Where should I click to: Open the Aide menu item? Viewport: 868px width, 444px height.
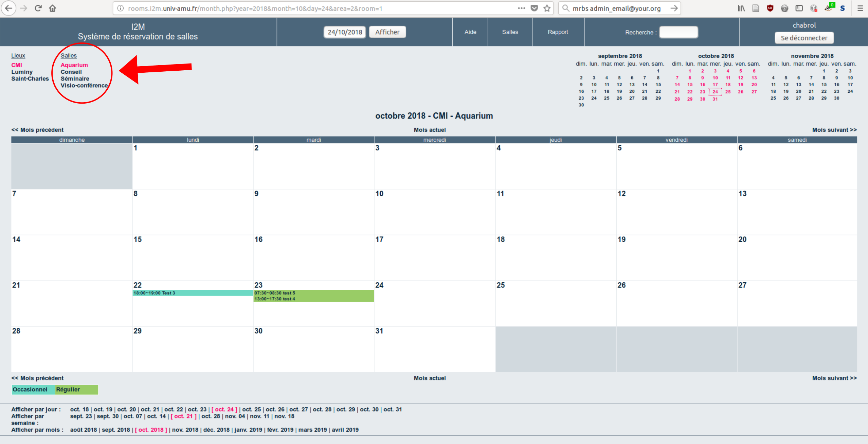pyautogui.click(x=470, y=32)
